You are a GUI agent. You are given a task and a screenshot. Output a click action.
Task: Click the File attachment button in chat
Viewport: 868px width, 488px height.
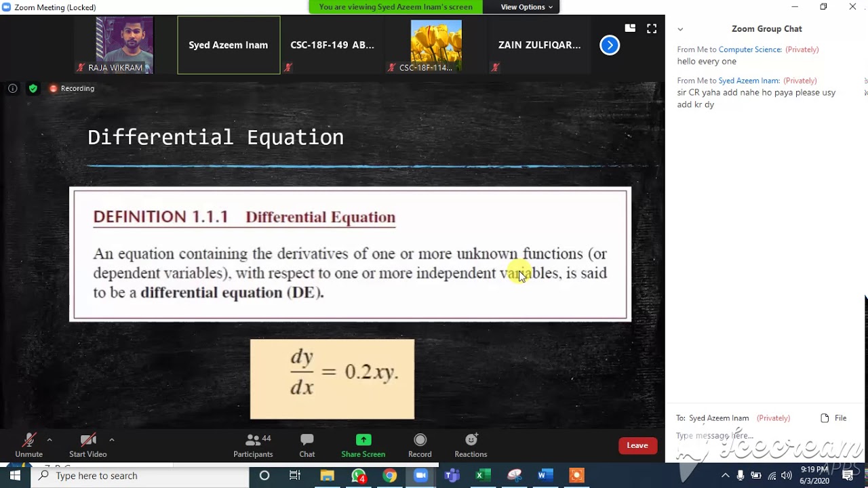pos(834,418)
